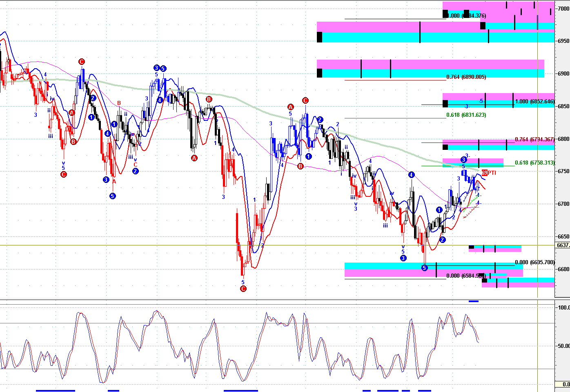Select the 1.000 (6852.646) Fibonacci label
Viewport: 570px width, 392px height.
click(535, 101)
